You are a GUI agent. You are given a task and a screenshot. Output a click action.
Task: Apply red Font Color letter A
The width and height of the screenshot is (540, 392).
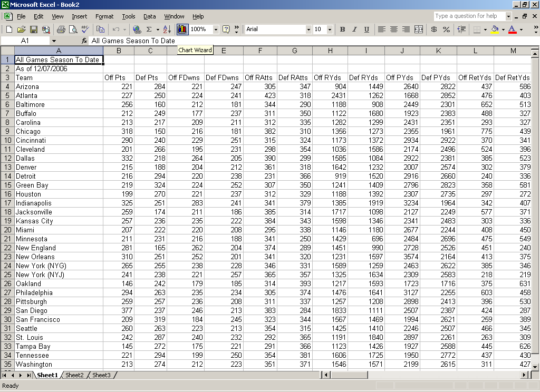513,30
